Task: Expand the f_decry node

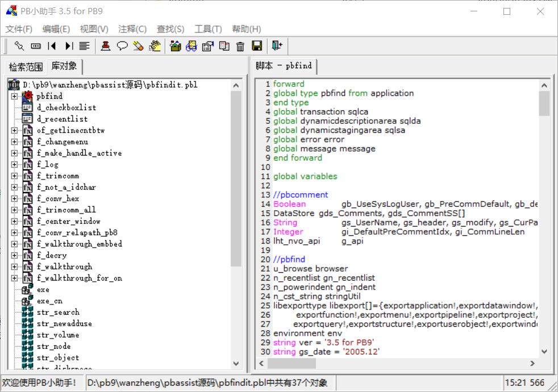Action: point(14,256)
